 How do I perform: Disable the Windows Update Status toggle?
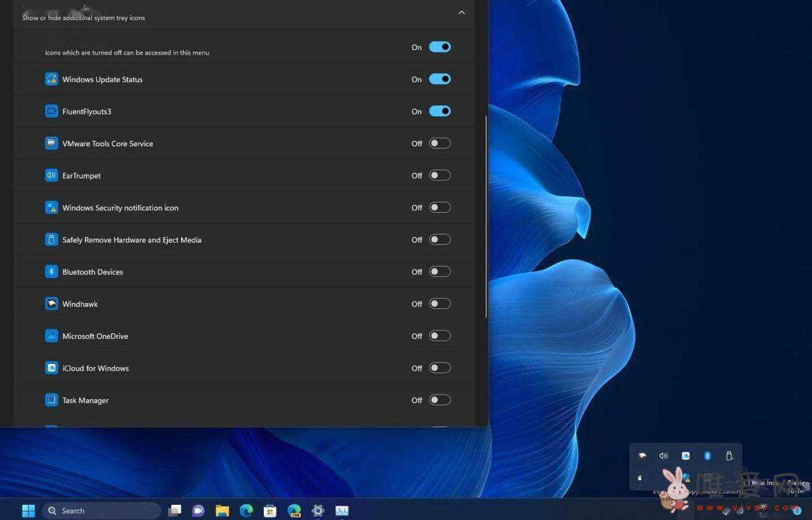tap(440, 79)
